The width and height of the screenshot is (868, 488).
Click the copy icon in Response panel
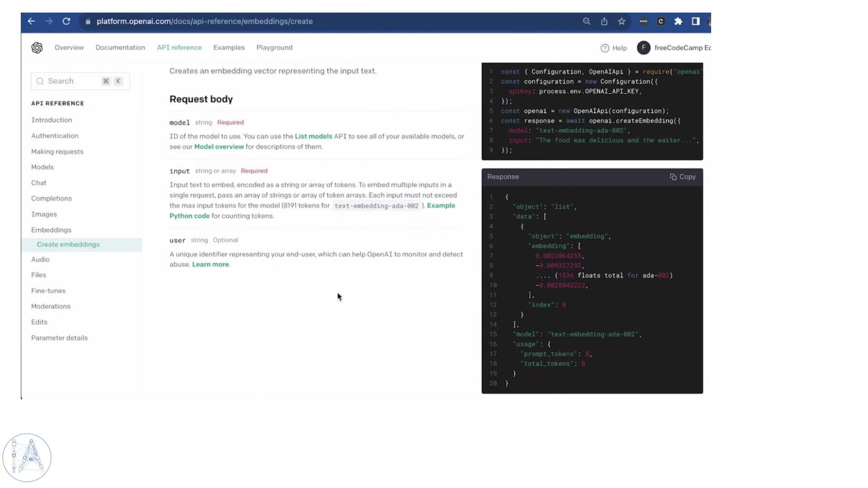pyautogui.click(x=673, y=177)
